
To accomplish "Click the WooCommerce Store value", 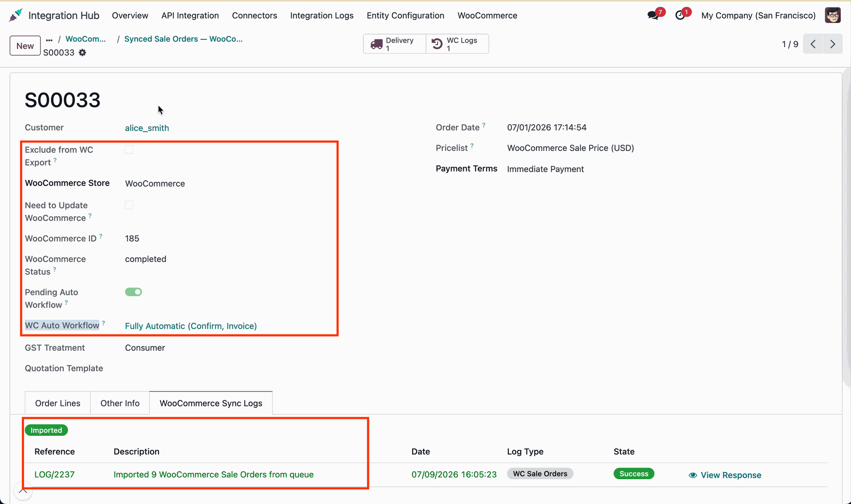I will [155, 184].
